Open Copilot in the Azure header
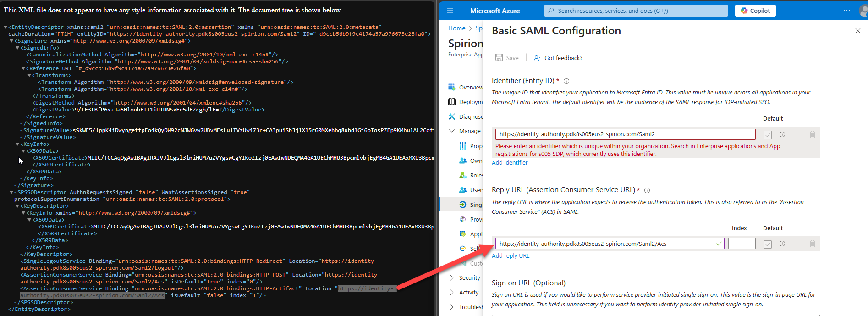868x316 pixels. tap(755, 11)
